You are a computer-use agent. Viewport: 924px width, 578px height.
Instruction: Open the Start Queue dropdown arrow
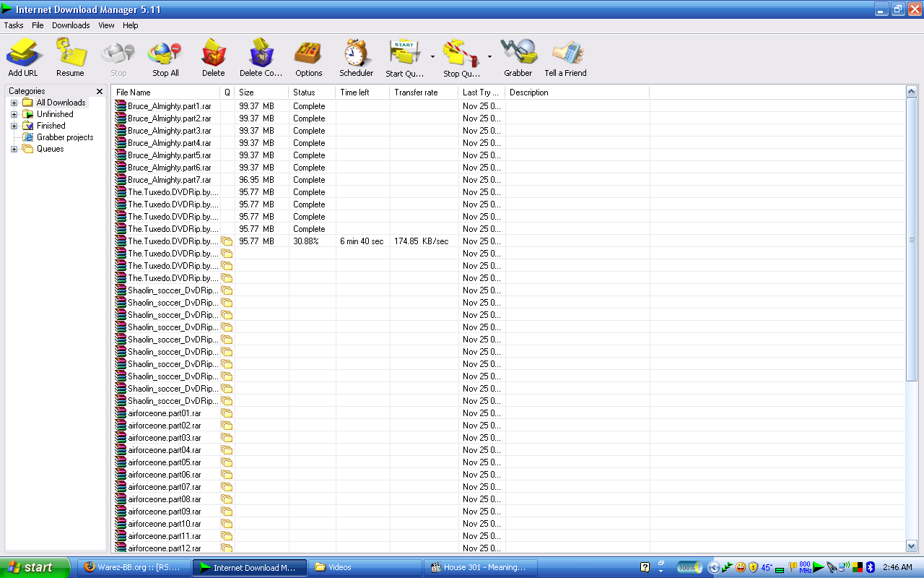click(x=432, y=56)
